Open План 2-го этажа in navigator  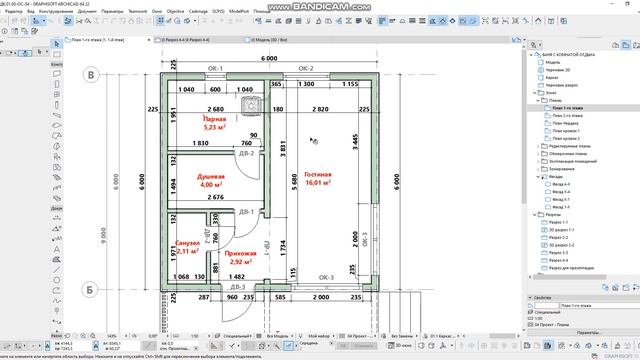[x=567, y=116]
